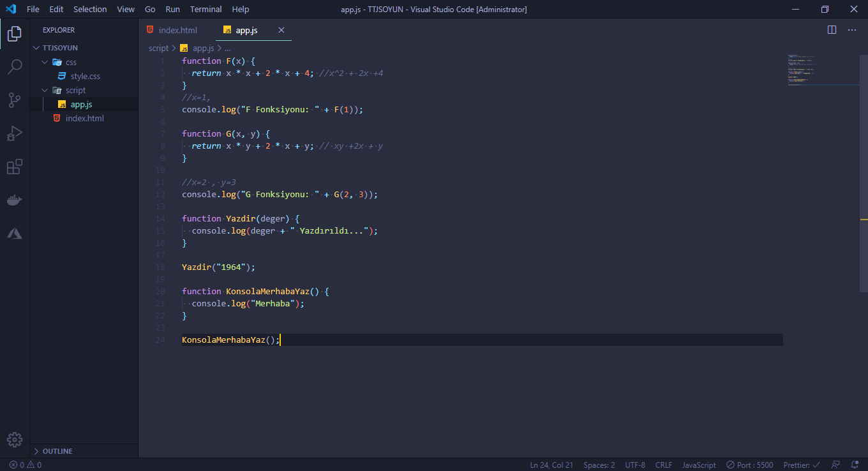Open the Search view in activity bar
The width and height of the screenshot is (868, 471).
coord(15,66)
